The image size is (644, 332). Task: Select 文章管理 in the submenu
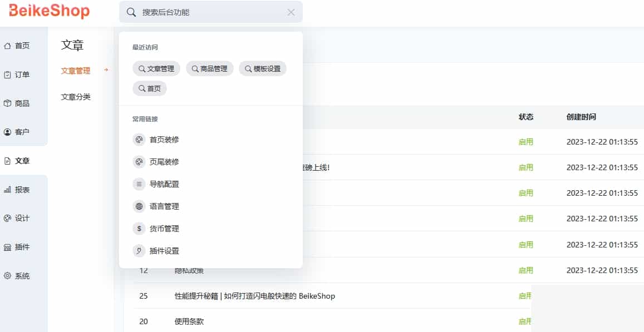[x=76, y=71]
